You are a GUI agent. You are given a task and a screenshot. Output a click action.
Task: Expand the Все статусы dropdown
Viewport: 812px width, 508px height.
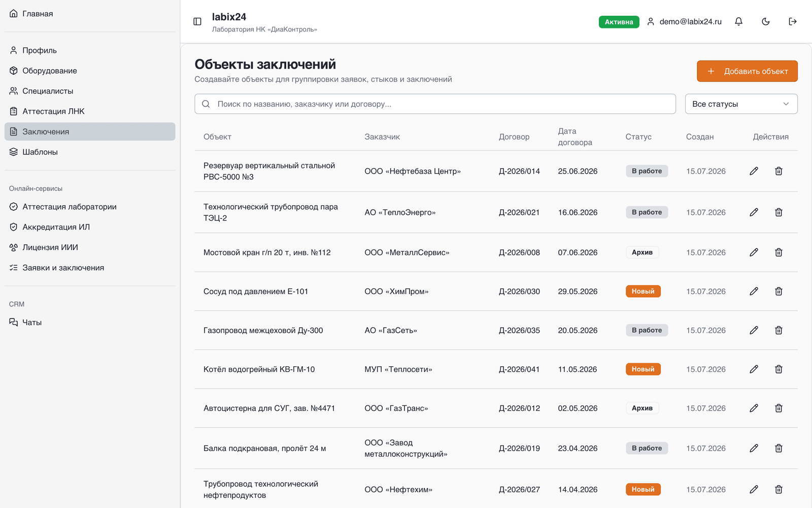[741, 104]
